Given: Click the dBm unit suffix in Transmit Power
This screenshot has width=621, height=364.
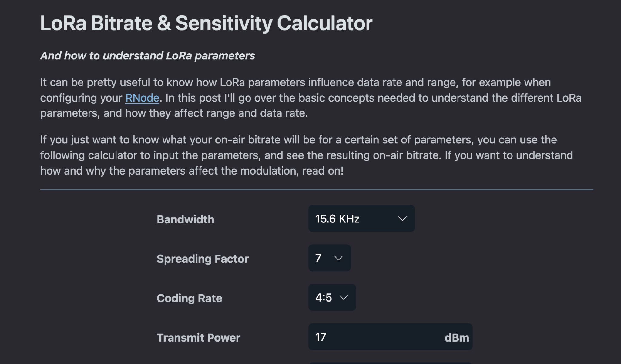Looking at the screenshot, I should [456, 337].
